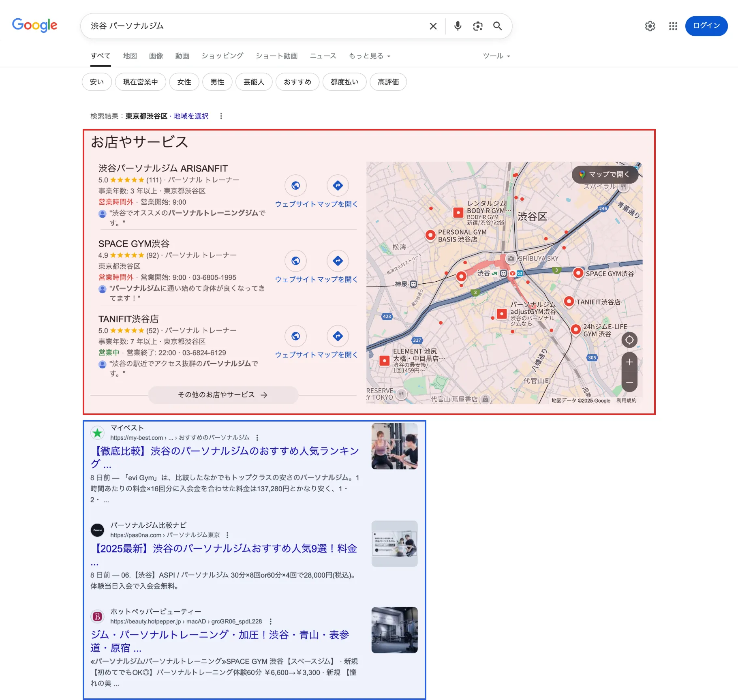The height and width of the screenshot is (700, 738).
Task: Open Google apps grid icon
Action: (x=673, y=26)
